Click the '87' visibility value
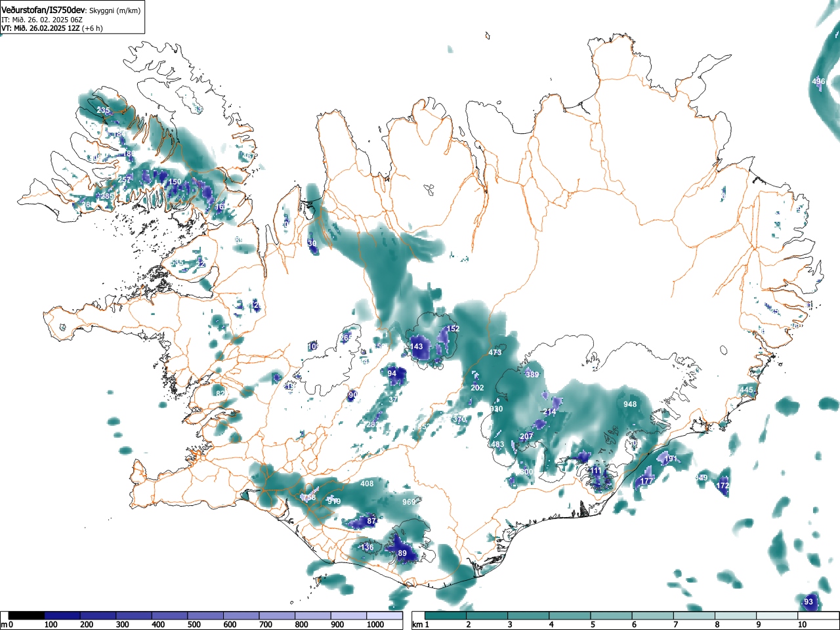 tap(371, 521)
